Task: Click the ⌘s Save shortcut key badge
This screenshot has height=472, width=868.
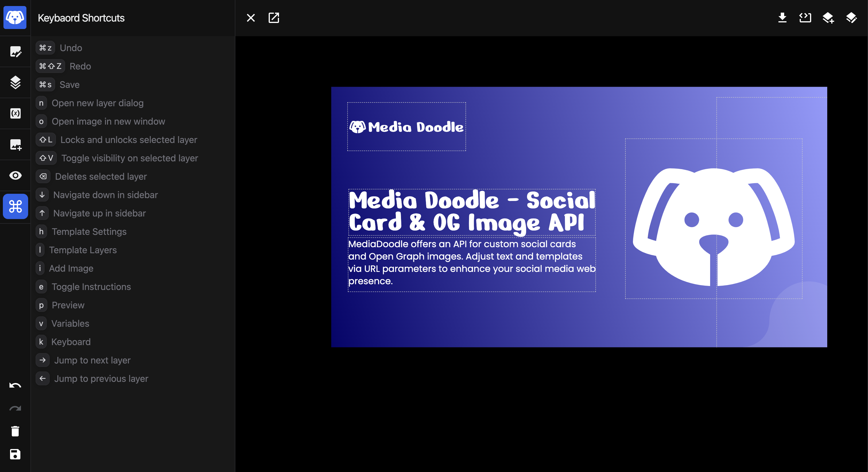Action: pyautogui.click(x=45, y=85)
